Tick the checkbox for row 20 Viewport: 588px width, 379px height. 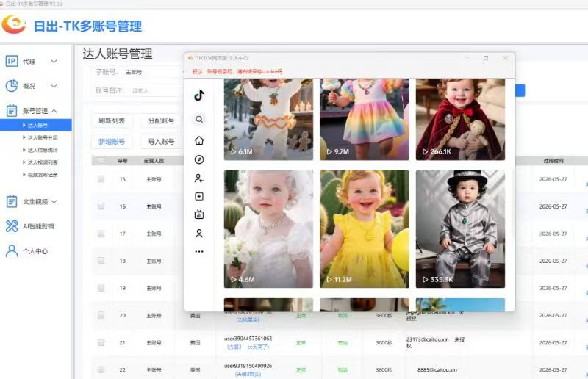101,315
